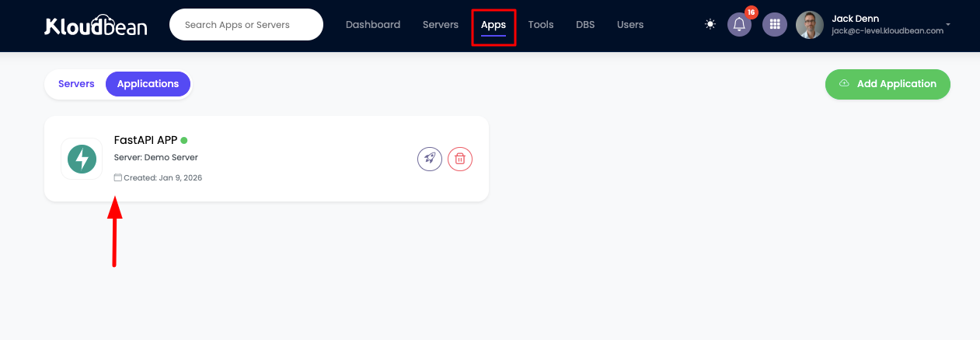980x340 pixels.
Task: Click the Add Application button
Action: pyautogui.click(x=888, y=84)
